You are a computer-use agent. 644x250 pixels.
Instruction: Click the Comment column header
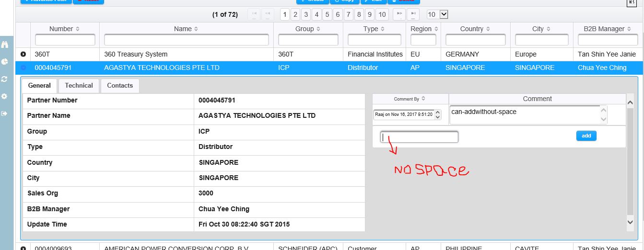tap(537, 99)
